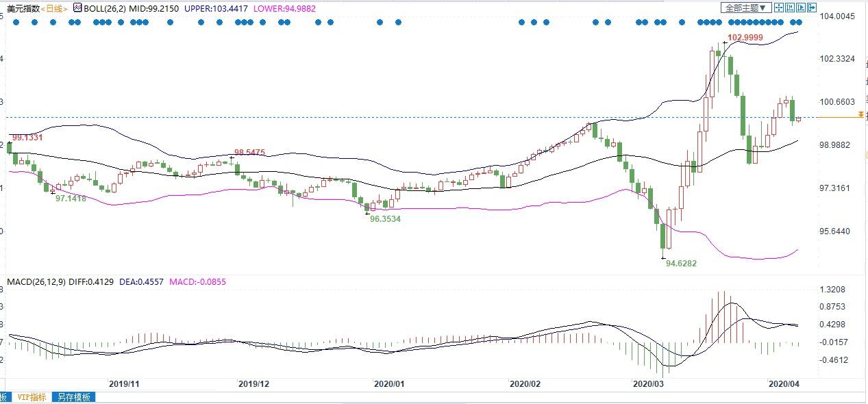This screenshot has width=868, height=404.
Task: Click the exit-arrow icon at far right of toolbar
Action: click(813, 8)
